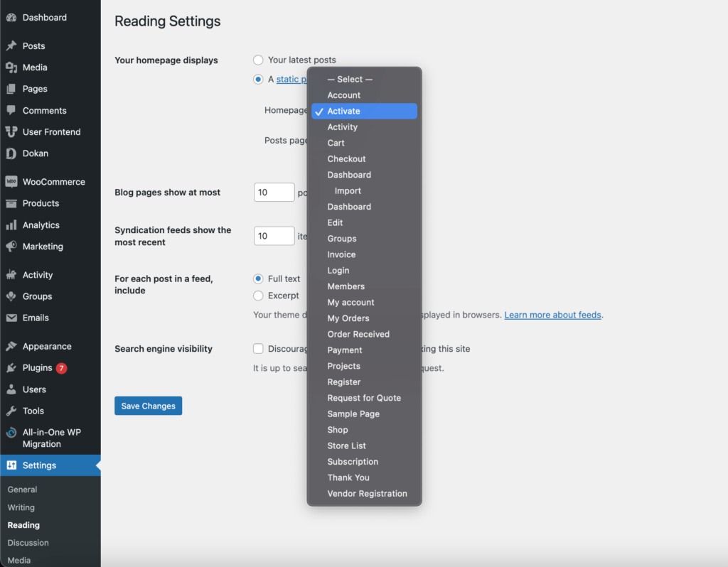Click the All-in-One WP Migration icon
Image resolution: width=728 pixels, height=567 pixels.
(11, 433)
